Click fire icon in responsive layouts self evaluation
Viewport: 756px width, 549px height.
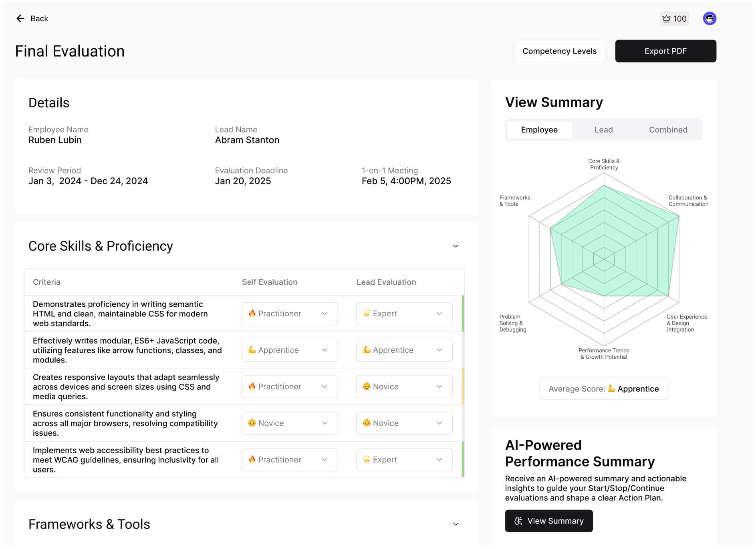click(x=253, y=386)
